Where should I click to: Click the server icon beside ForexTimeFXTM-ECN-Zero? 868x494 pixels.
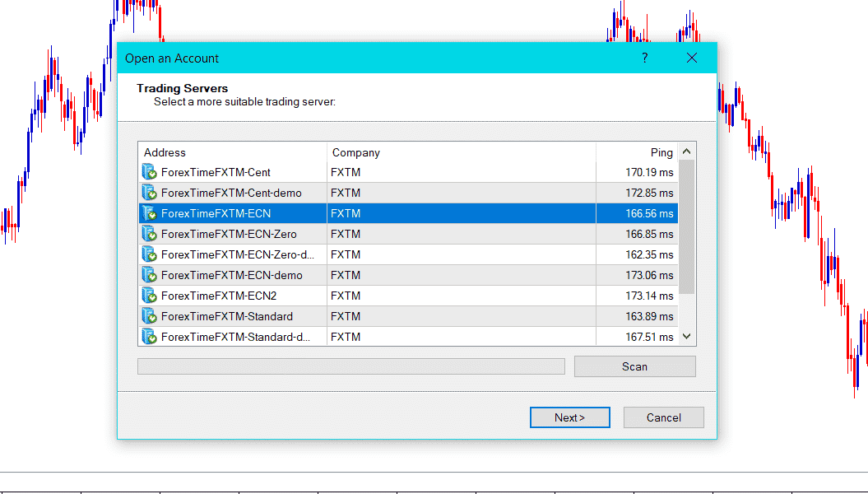coord(150,234)
